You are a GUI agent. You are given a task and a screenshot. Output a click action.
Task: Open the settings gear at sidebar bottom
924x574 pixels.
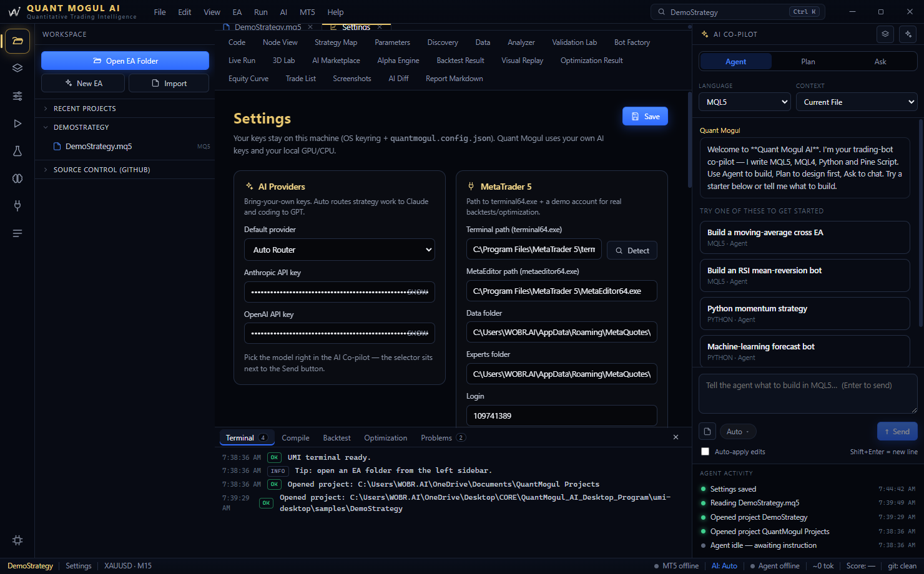[17, 540]
